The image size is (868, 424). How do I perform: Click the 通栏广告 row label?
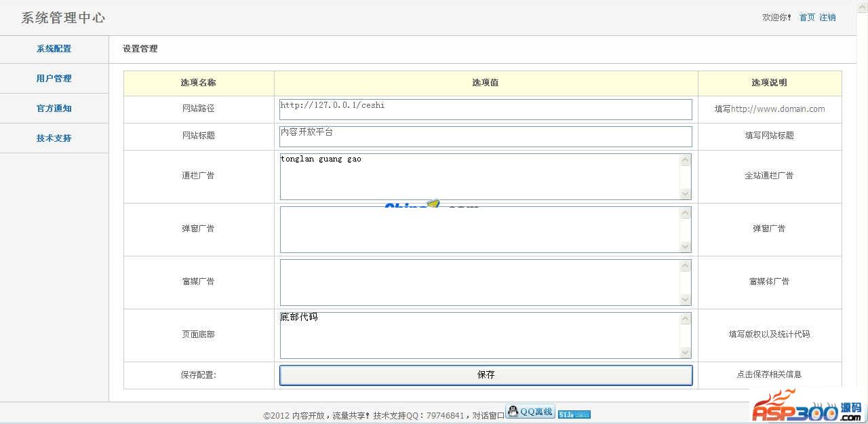[x=199, y=176]
